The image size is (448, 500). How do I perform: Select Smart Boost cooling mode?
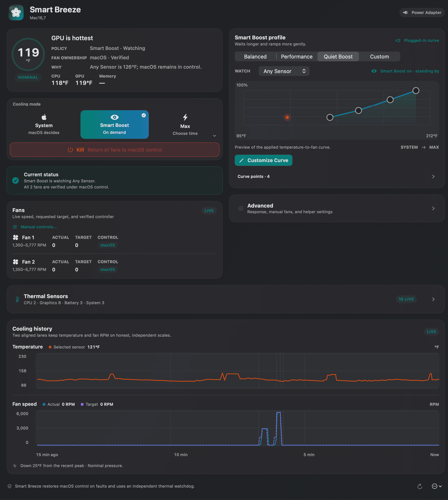(x=114, y=124)
